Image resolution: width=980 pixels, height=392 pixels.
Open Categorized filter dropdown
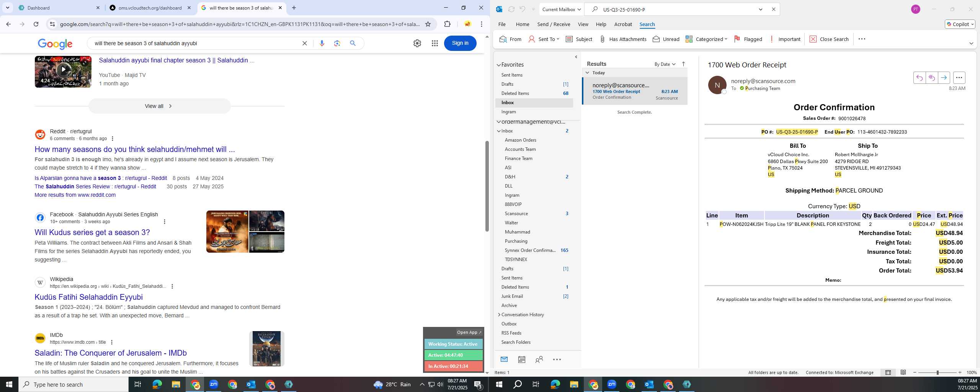coord(706,39)
